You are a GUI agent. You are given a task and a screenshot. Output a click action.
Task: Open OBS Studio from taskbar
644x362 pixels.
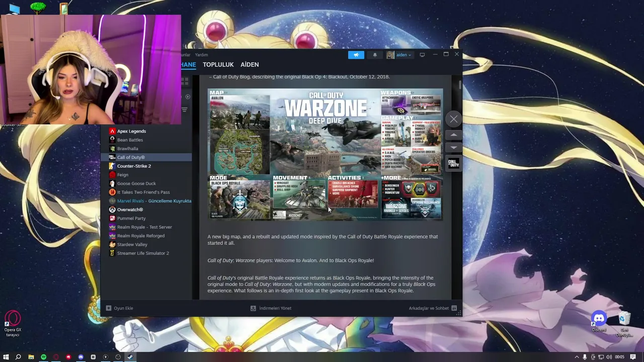point(118,357)
